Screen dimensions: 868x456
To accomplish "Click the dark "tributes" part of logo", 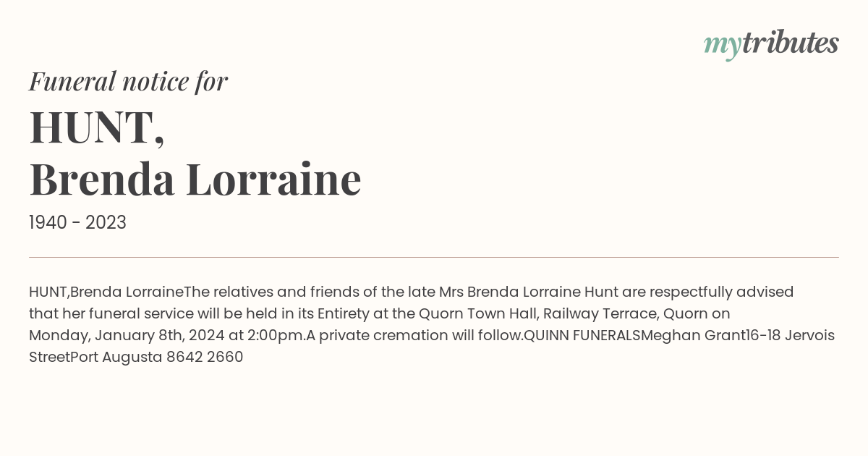I will [791, 43].
